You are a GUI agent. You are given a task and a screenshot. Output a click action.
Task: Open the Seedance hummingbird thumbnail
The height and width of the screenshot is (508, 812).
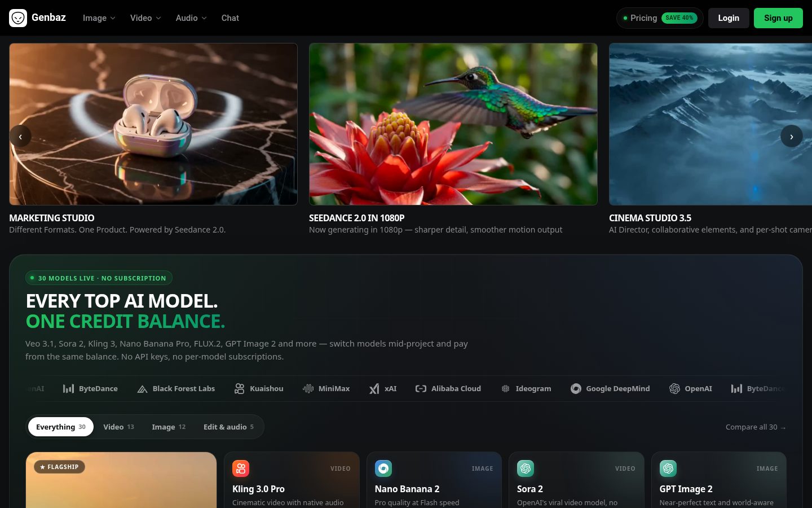453,124
